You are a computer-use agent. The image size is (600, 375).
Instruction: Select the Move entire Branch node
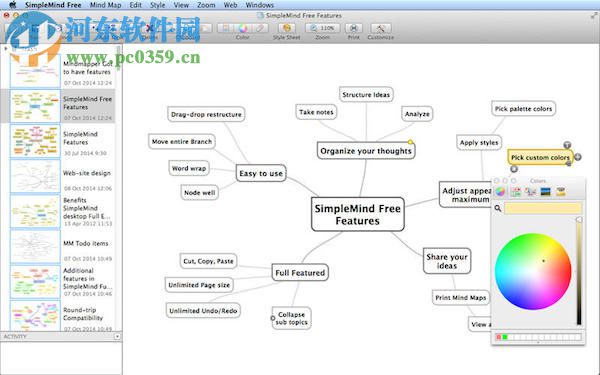182,141
